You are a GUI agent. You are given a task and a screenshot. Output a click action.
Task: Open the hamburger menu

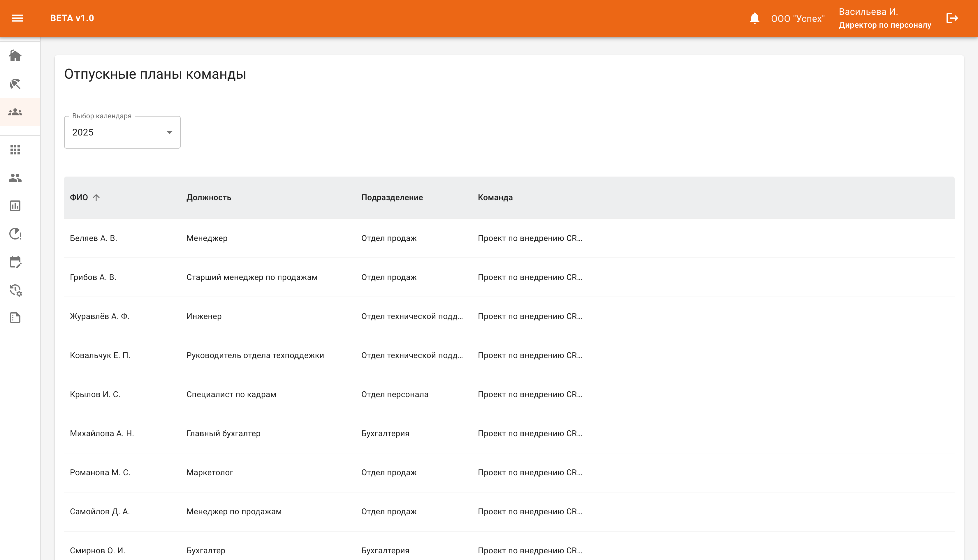pyautogui.click(x=17, y=18)
